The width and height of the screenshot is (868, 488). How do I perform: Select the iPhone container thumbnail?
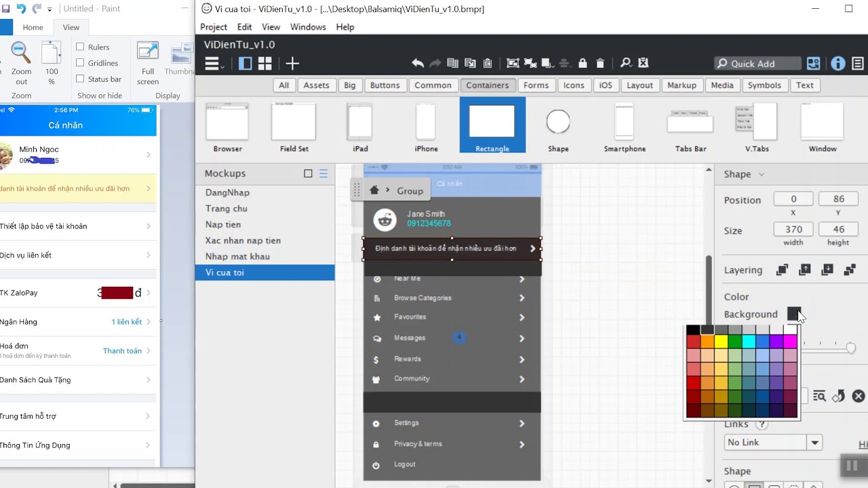426,126
